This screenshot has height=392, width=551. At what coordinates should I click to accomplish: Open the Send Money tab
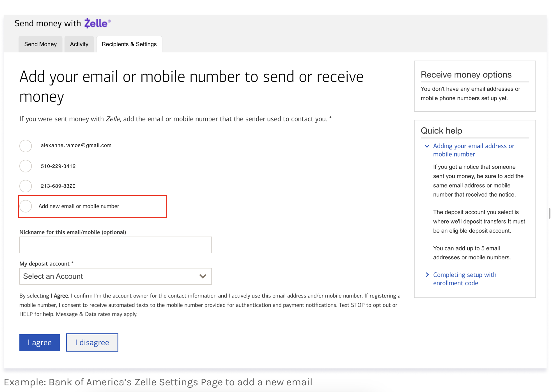point(40,44)
